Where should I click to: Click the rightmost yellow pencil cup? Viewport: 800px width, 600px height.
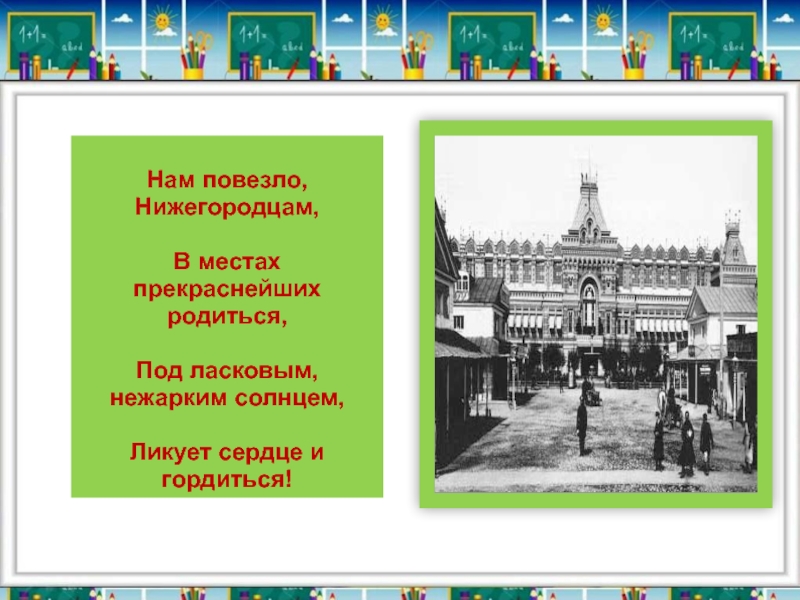tap(633, 68)
